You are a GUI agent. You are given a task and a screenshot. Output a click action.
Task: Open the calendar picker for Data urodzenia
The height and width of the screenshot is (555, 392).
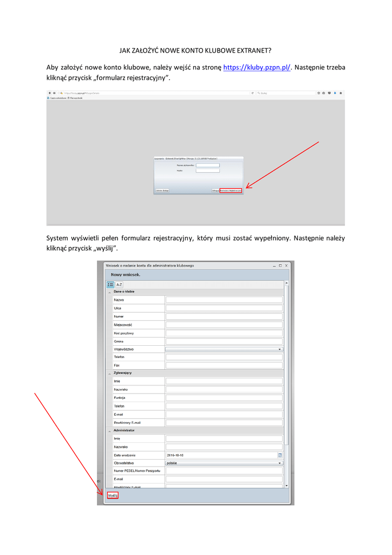tap(280, 455)
